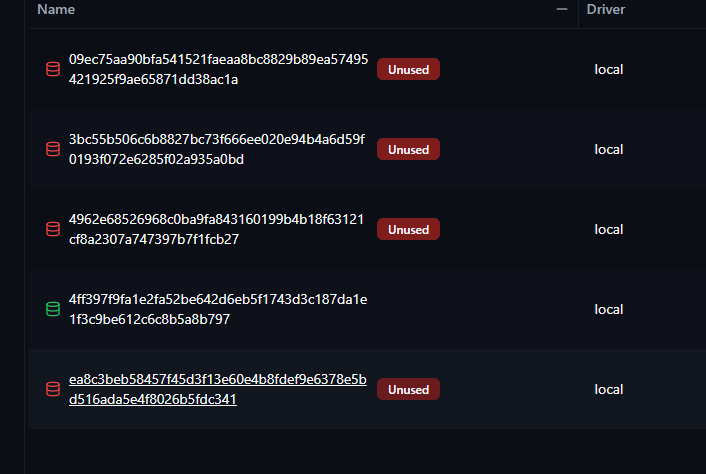706x474 pixels.
Task: Click Unused badge on 3bc55b50 volume
Action: click(408, 150)
